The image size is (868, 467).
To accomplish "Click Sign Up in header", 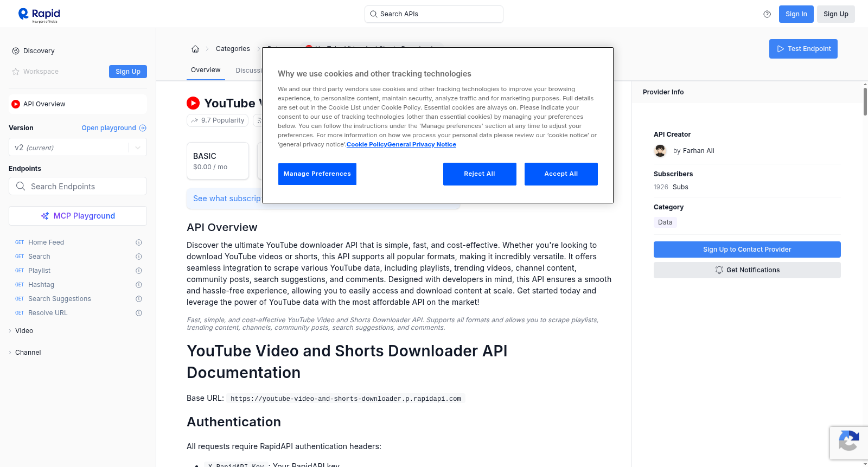I will click(836, 14).
